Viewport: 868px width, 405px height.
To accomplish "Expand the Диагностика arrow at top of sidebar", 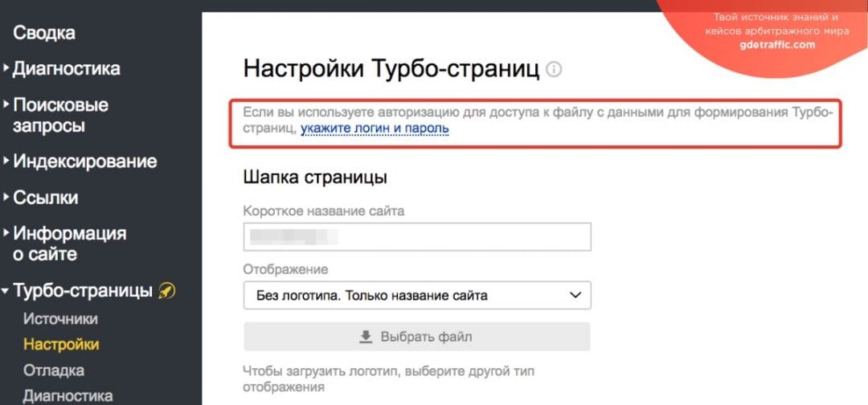I will pos(6,68).
